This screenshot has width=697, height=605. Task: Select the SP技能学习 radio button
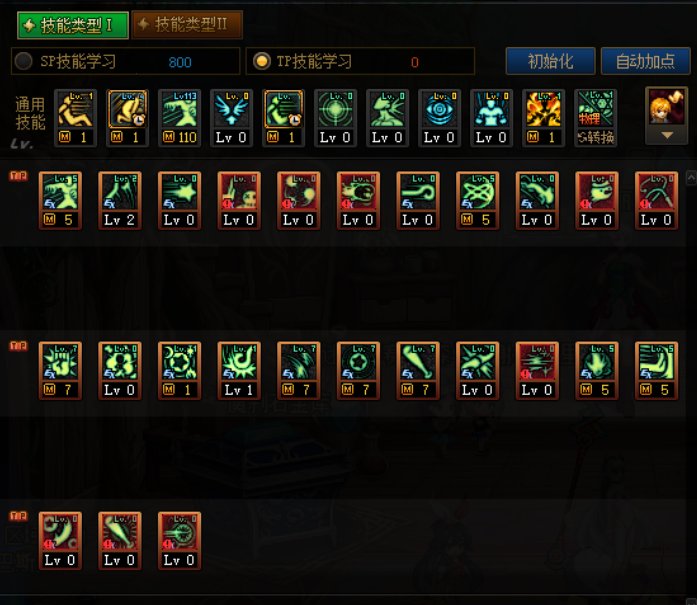(23, 61)
